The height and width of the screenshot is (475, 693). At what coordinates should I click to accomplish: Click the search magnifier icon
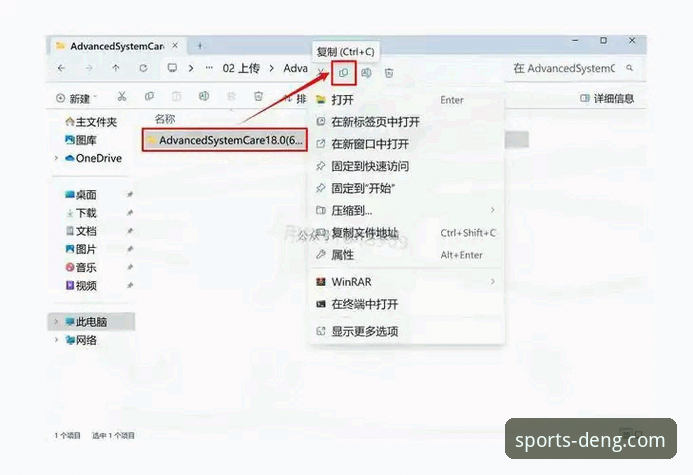click(630, 68)
